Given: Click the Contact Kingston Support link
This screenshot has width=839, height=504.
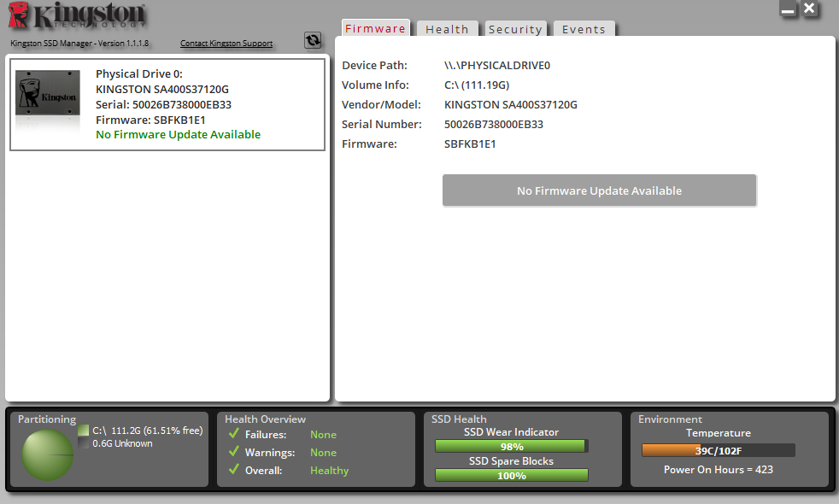Looking at the screenshot, I should coord(226,44).
